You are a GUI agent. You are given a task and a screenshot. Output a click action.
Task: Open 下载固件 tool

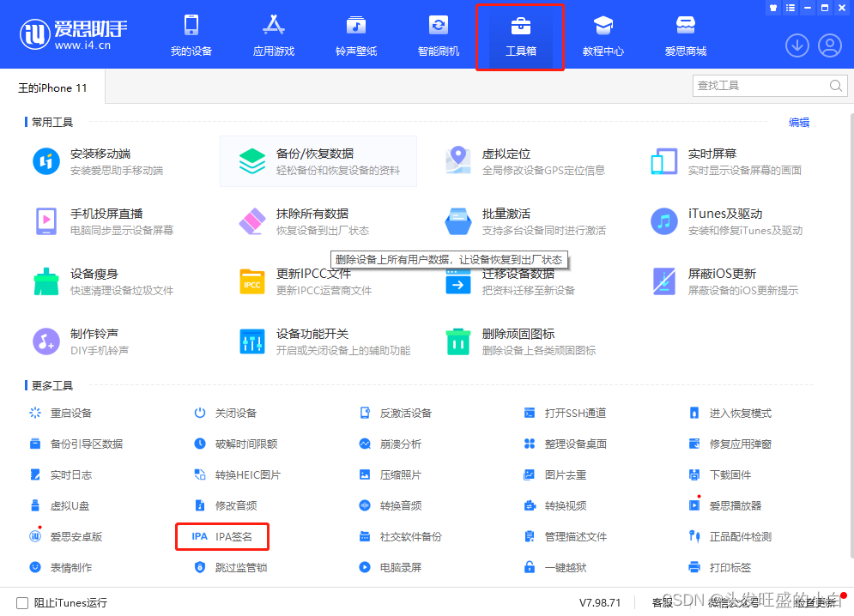(720, 475)
